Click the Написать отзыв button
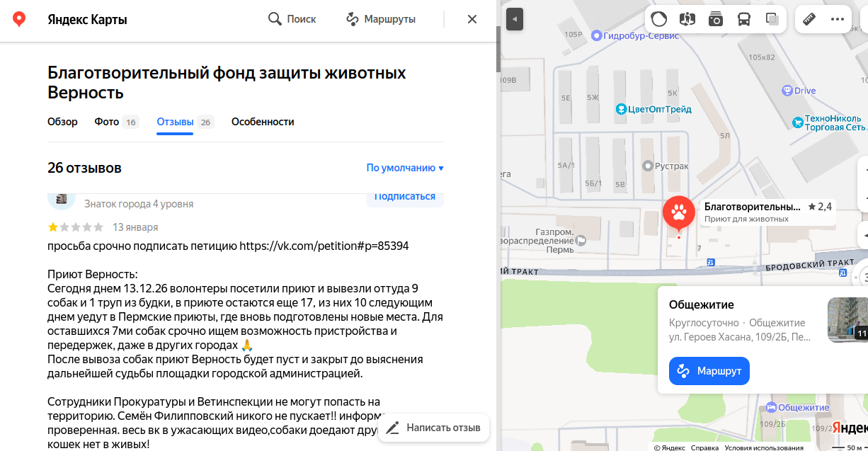This screenshot has width=868, height=451. tap(433, 428)
